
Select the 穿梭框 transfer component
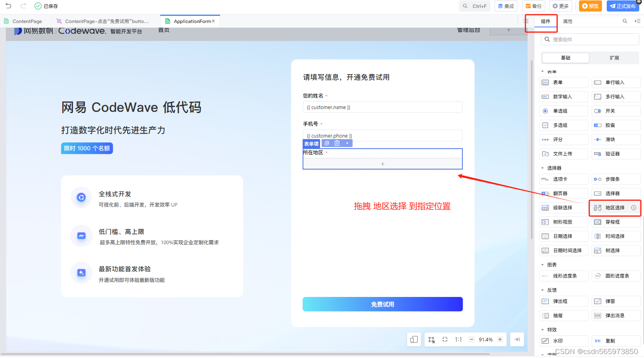click(x=616, y=222)
